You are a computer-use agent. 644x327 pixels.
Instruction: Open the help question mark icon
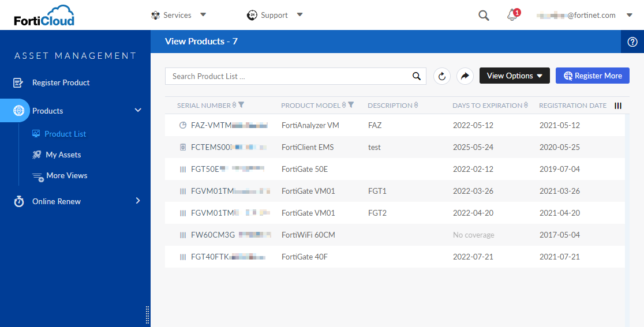pyautogui.click(x=632, y=42)
